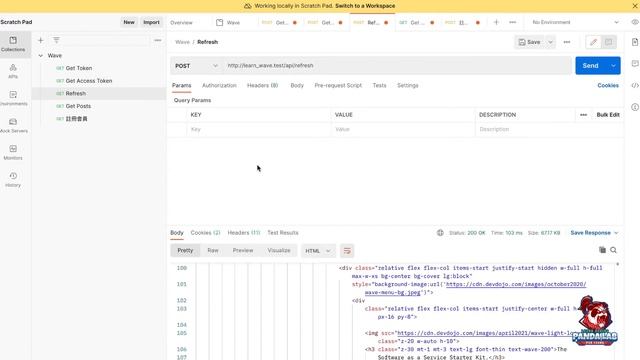Collapse the Wave collection tree
This screenshot has width=640, height=360.
point(40,56)
